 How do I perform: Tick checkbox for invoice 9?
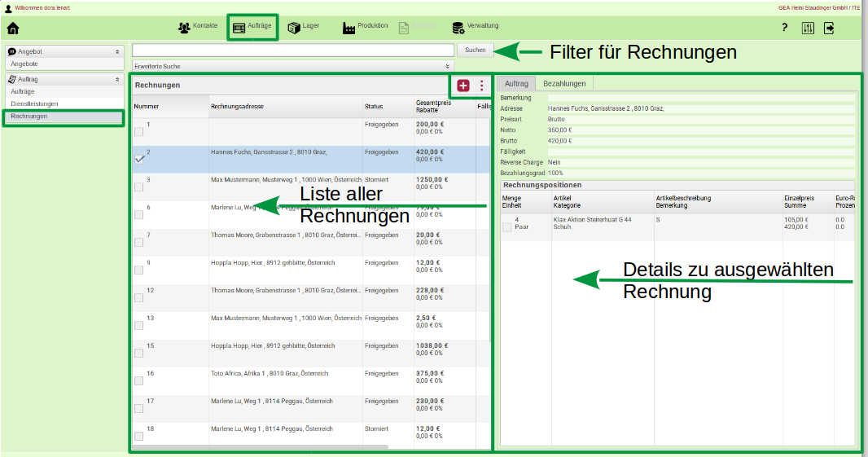[x=139, y=270]
